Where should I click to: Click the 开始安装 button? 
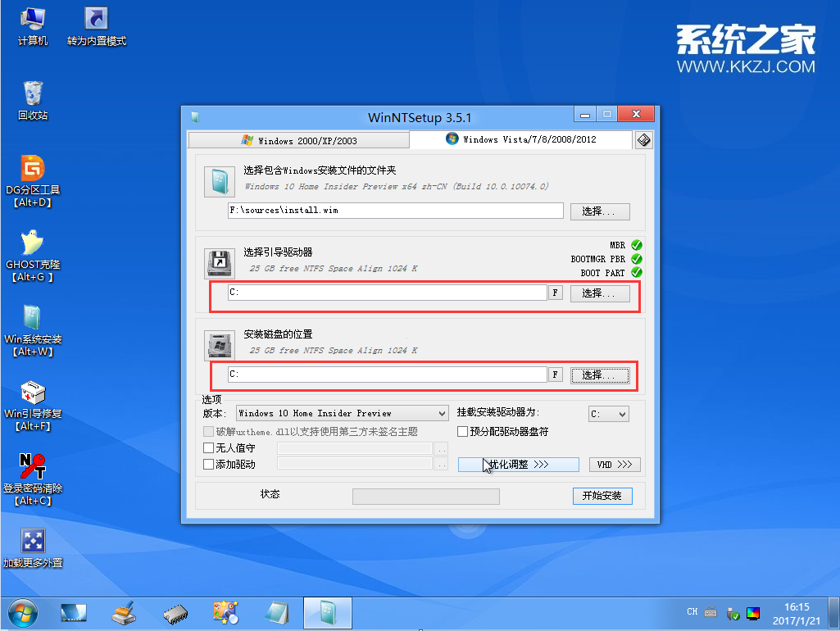pyautogui.click(x=602, y=496)
